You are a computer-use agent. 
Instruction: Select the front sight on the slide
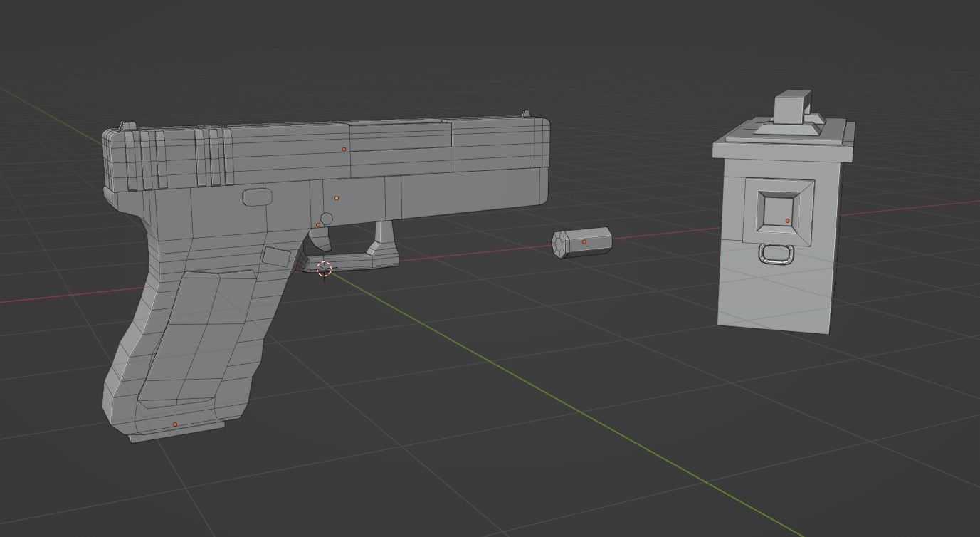click(x=525, y=114)
